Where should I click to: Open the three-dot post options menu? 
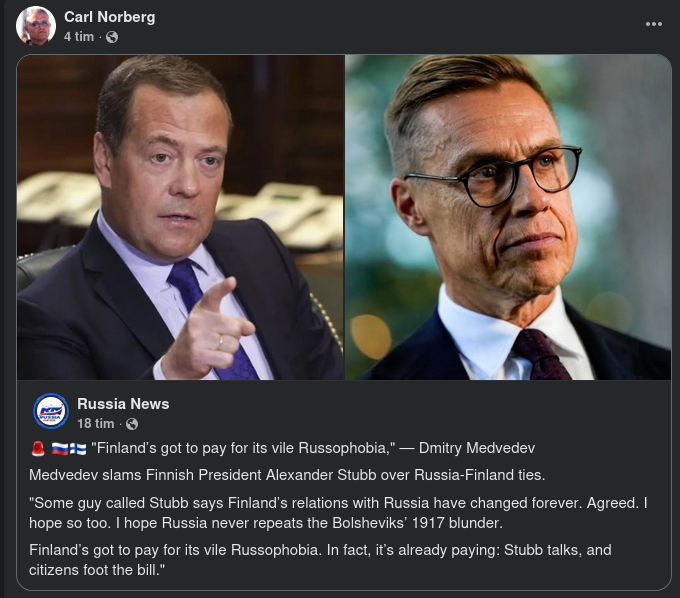click(654, 24)
